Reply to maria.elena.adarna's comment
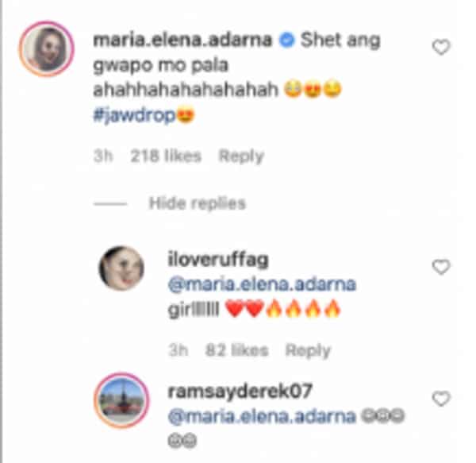The height and width of the screenshot is (463, 476). pos(241,156)
